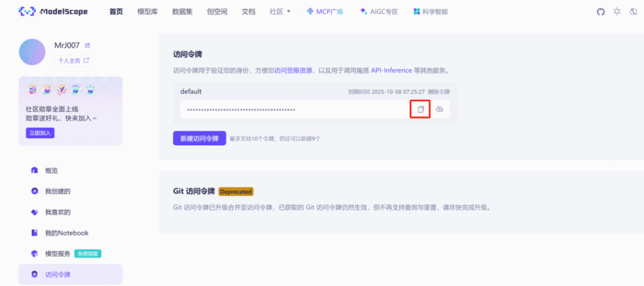Toggle light/dark theme sun icon
644x286 pixels.
(x=616, y=11)
